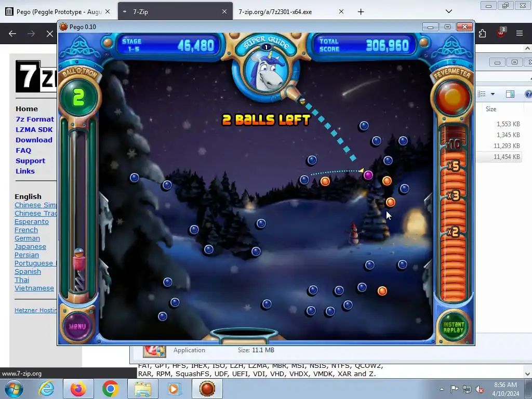Click the purple power-up peg
This screenshot has width=532, height=399.
368,175
